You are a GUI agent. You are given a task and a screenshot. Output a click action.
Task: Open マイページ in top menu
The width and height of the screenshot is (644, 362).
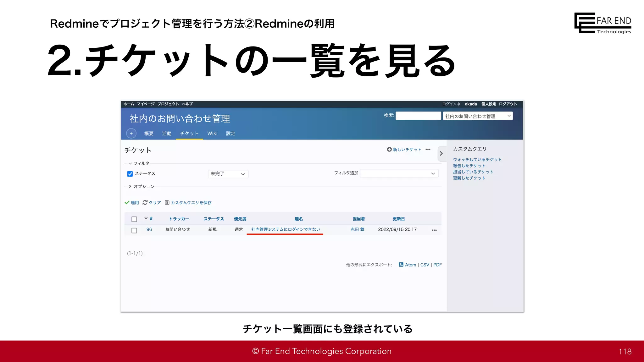pos(146,104)
